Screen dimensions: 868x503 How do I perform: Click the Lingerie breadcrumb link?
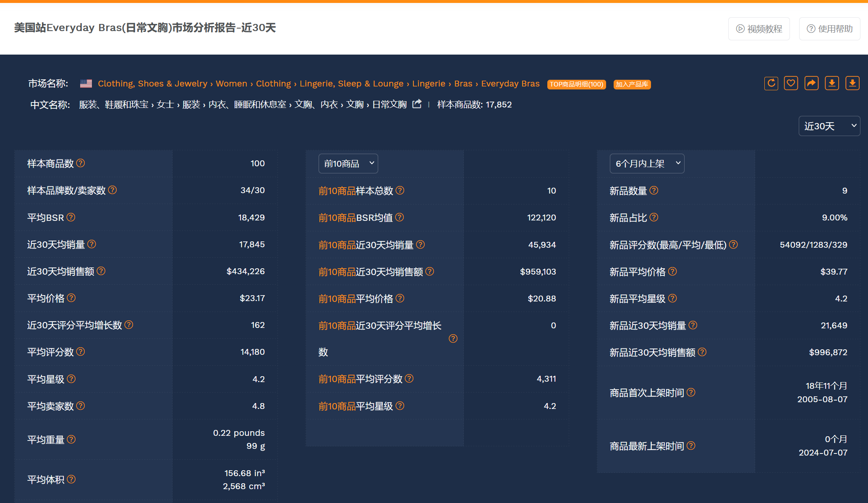click(428, 84)
